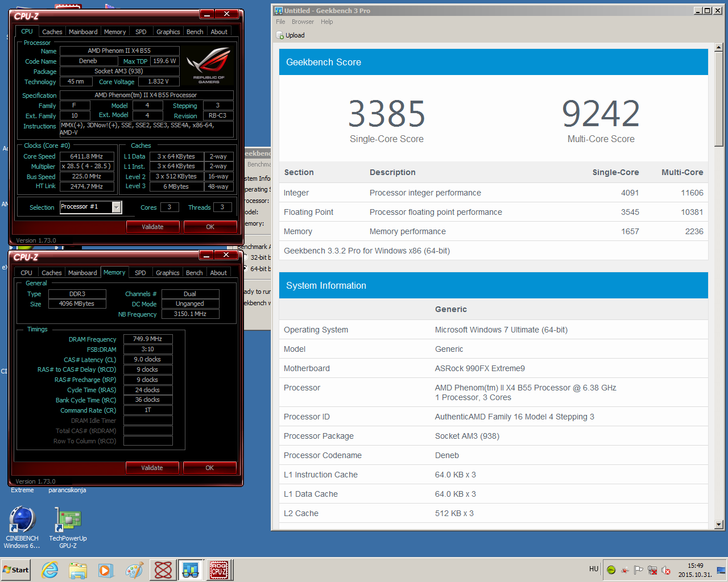Open Graphics tab in lower CPU-Z window
Viewport: 728px width, 582px height.
(x=168, y=273)
